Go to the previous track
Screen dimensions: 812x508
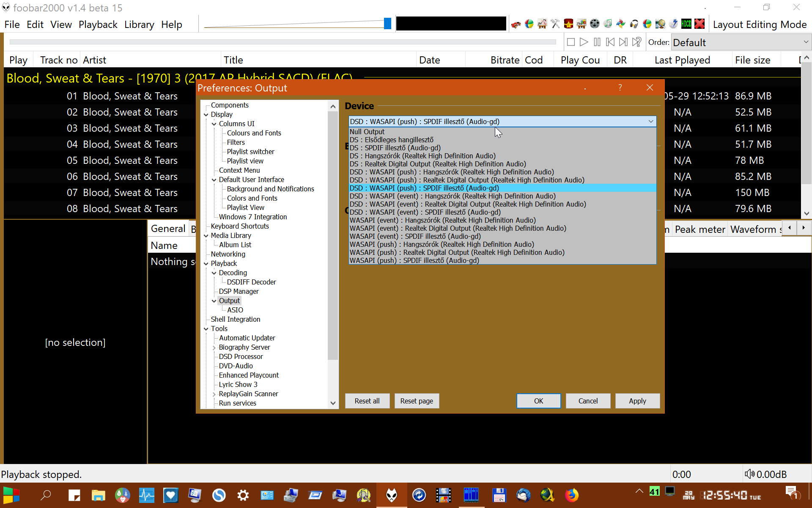tap(610, 42)
